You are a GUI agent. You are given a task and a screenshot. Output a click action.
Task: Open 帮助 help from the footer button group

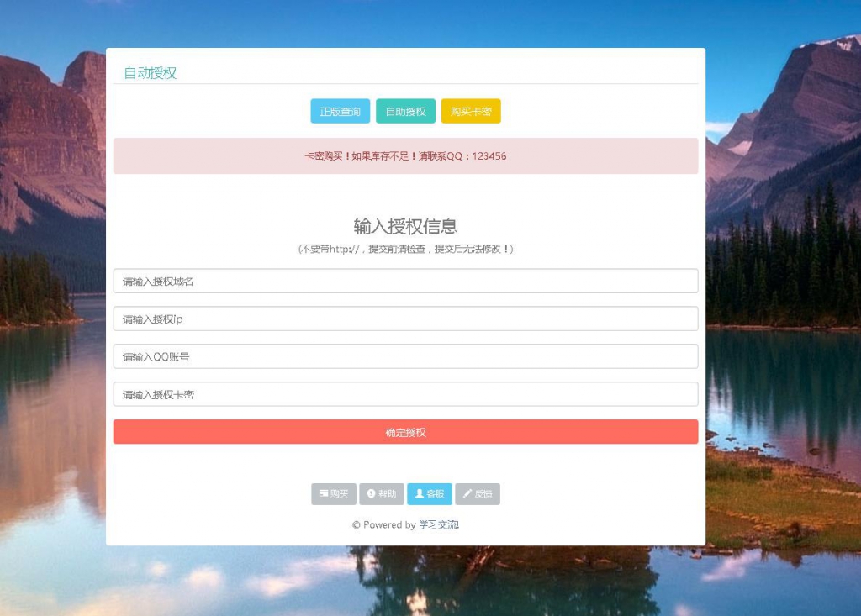[383, 494]
